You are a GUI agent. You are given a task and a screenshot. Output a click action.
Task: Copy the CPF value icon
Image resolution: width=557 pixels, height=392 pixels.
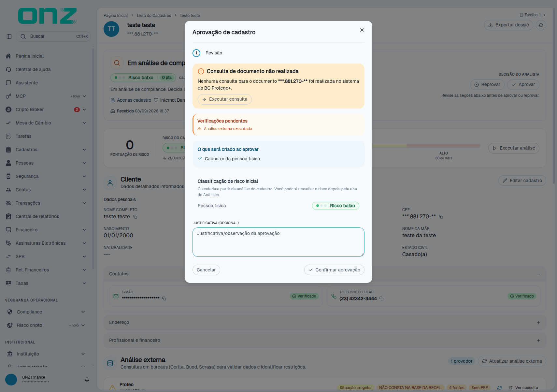[441, 217]
